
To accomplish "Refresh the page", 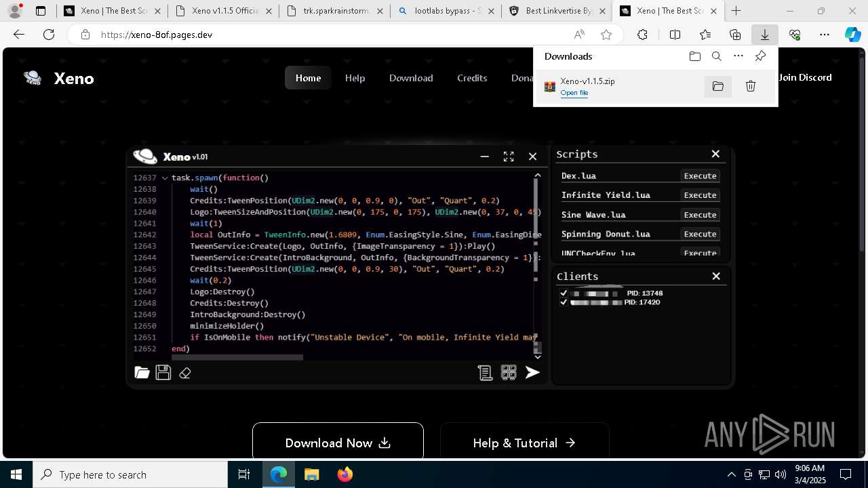I will (49, 35).
